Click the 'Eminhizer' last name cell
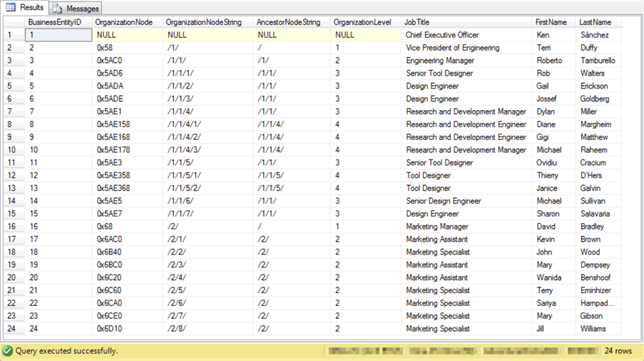The width and height of the screenshot is (644, 361). pos(598,290)
